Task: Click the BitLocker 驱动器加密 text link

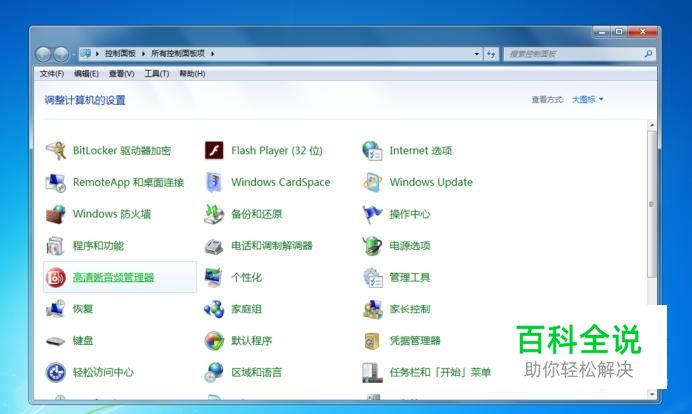Action: [122, 151]
